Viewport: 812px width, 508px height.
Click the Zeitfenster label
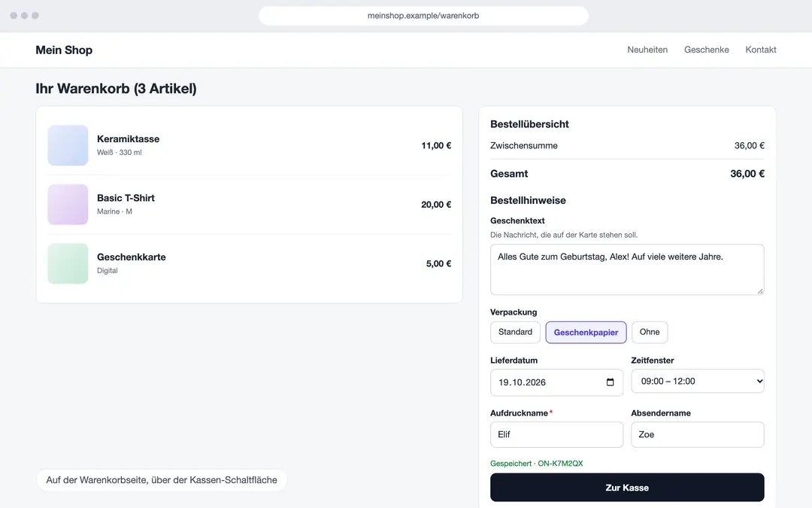click(653, 360)
